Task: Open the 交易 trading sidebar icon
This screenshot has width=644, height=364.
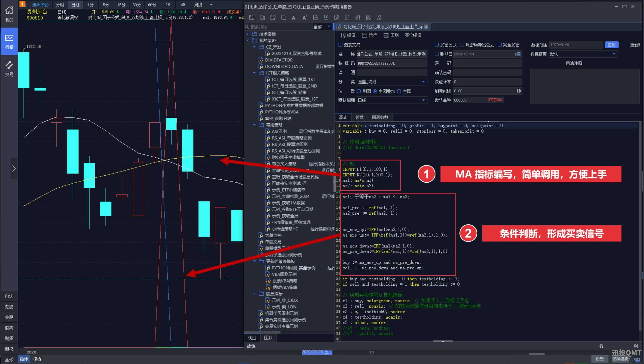Action: pos(9,69)
